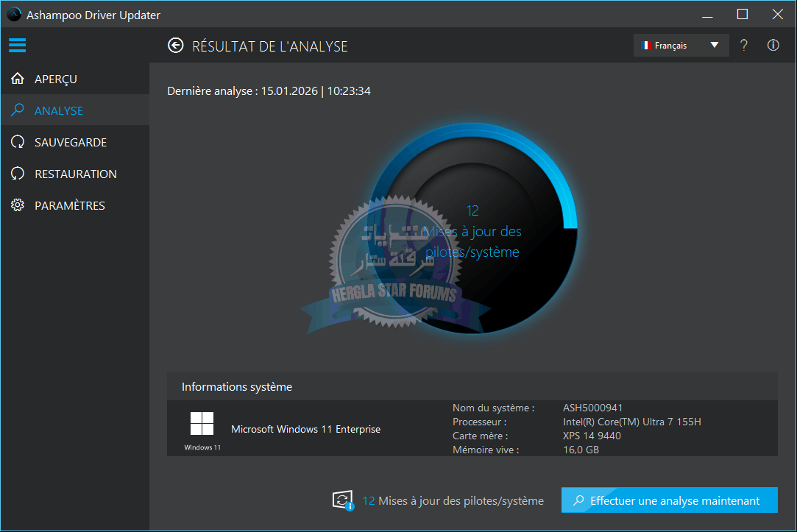Click the home icon for Aperçu
Viewport: 797px width, 532px height.
tap(18, 79)
